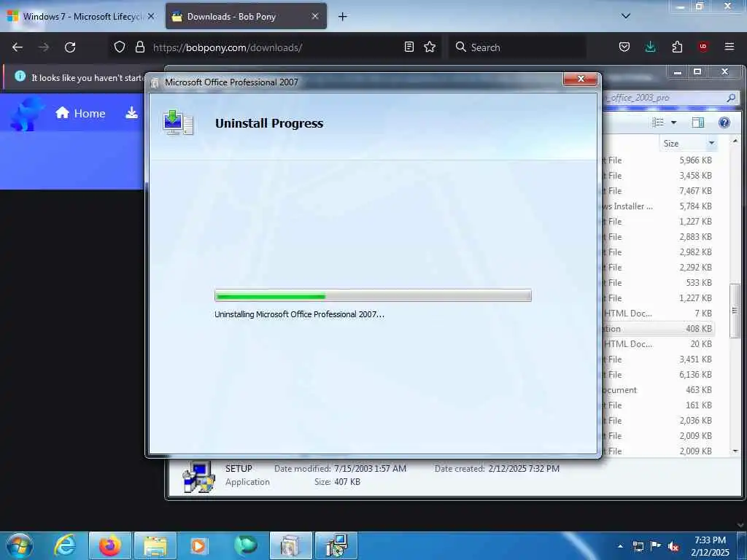Select the Downloads - Bob Pony tab
747x560 pixels.
[246, 16]
